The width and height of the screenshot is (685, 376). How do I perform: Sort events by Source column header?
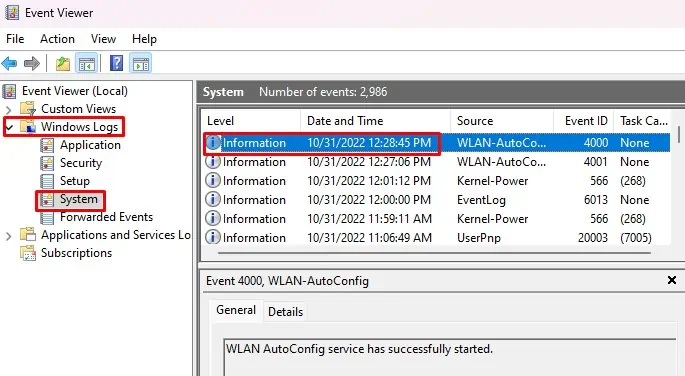502,121
